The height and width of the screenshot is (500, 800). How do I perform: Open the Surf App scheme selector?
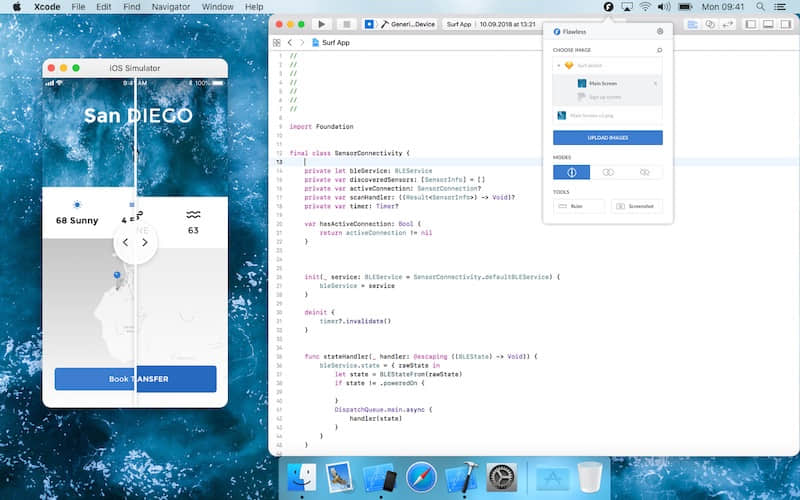(370, 24)
